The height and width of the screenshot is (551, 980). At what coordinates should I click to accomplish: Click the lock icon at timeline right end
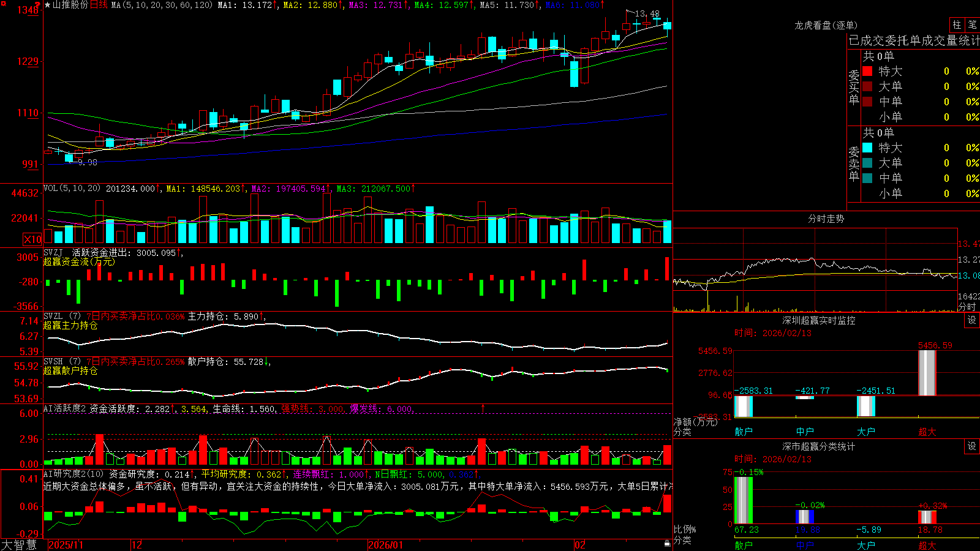point(668,544)
